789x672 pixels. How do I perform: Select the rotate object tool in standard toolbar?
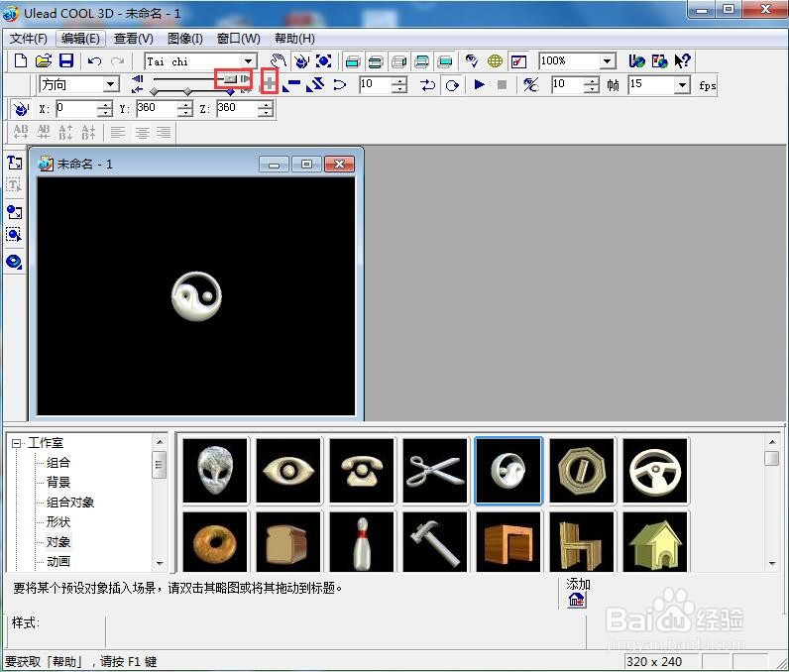coord(301,60)
